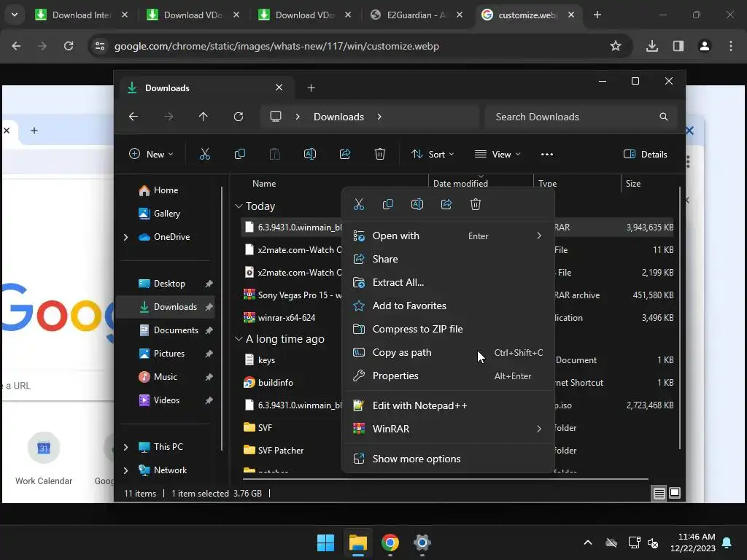The image size is (747, 560).
Task: Switch to large thumbnails view icon in status bar
Action: [x=675, y=494]
